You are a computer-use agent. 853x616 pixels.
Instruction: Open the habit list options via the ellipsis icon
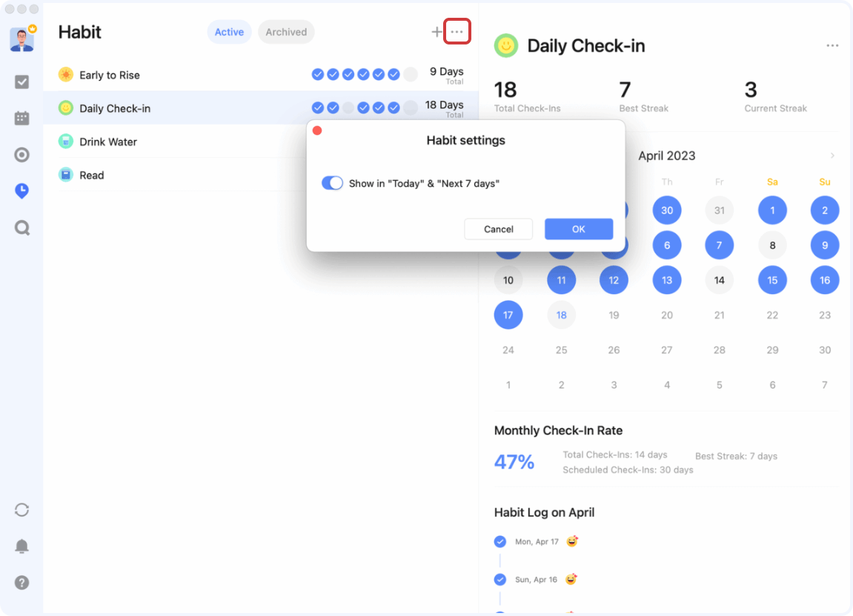(457, 31)
